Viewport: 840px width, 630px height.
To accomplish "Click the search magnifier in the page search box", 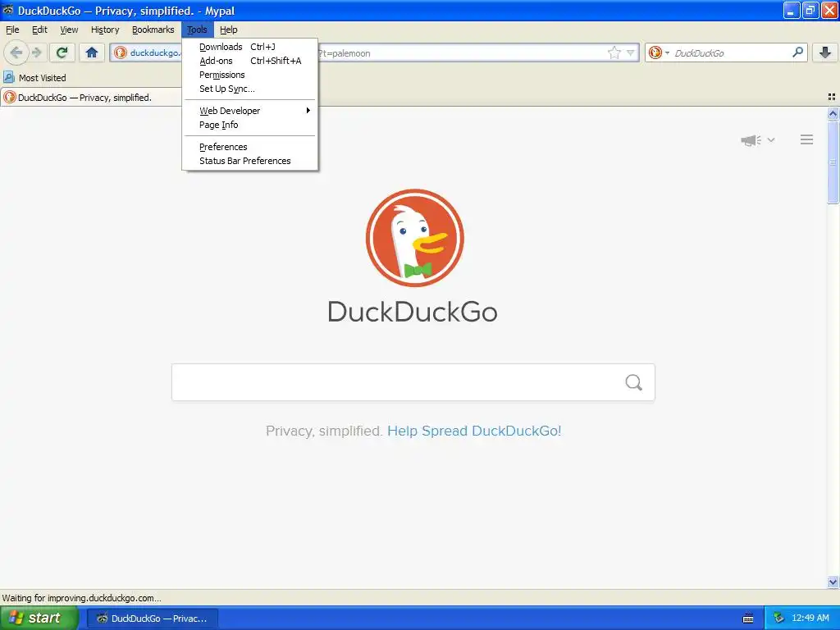I will coord(634,382).
